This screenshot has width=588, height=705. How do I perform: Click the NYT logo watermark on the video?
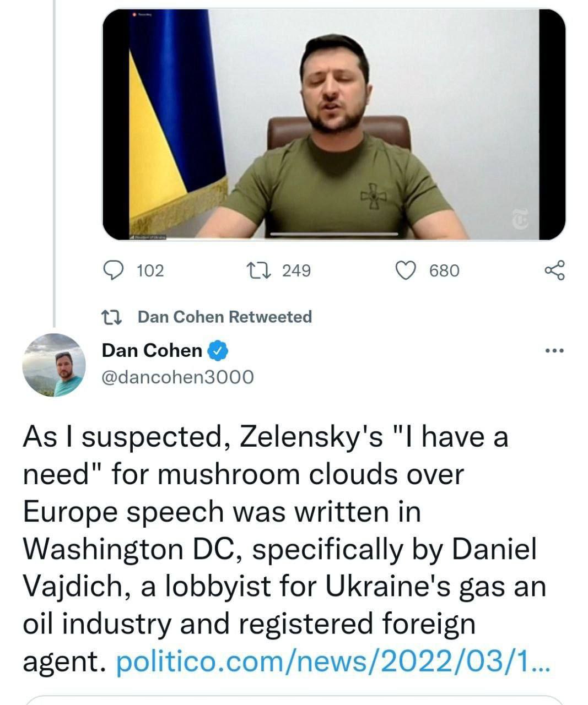click(x=520, y=219)
